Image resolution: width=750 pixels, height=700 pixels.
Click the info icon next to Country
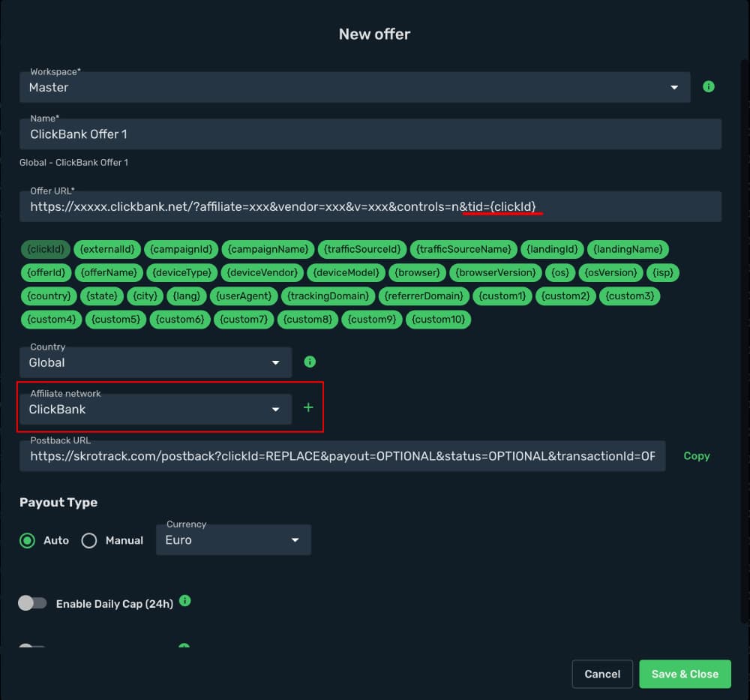310,362
